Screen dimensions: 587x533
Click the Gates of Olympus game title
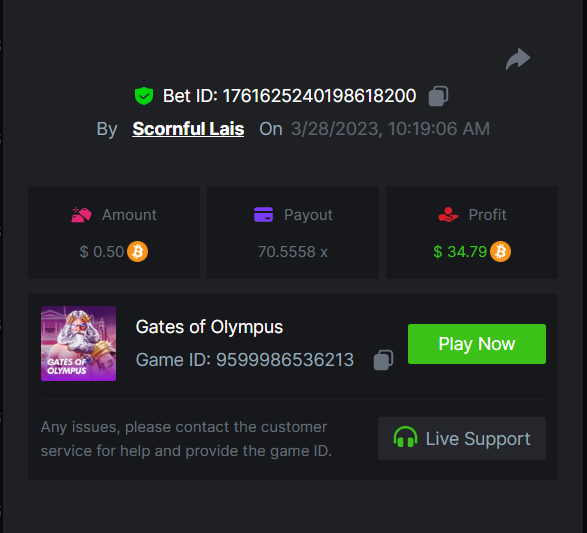[209, 327]
